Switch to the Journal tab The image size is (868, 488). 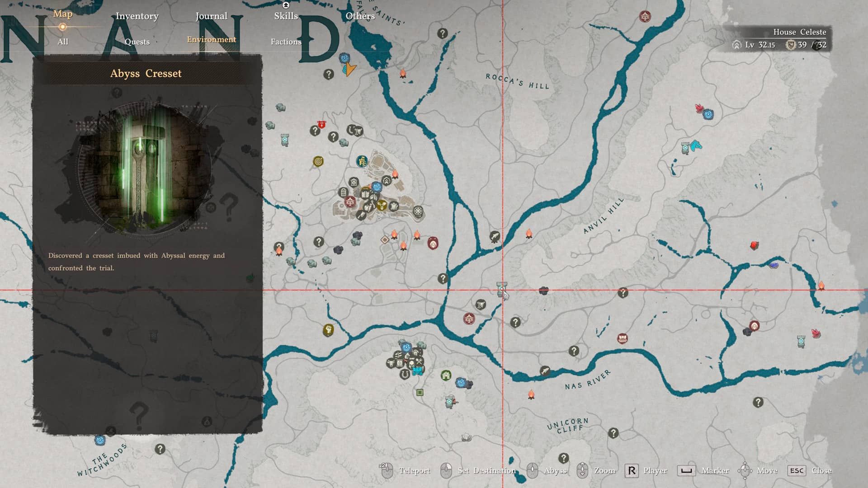[211, 16]
